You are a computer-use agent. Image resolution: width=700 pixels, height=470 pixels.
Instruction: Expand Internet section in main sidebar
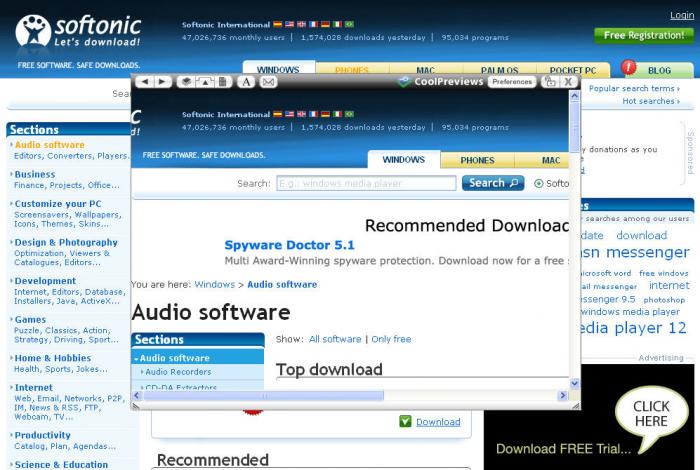tap(33, 387)
